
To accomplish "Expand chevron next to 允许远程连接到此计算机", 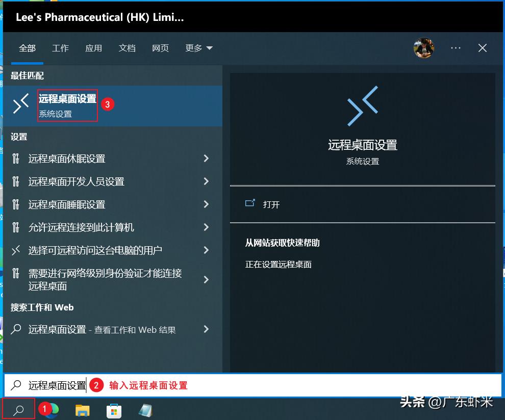I will 206,227.
